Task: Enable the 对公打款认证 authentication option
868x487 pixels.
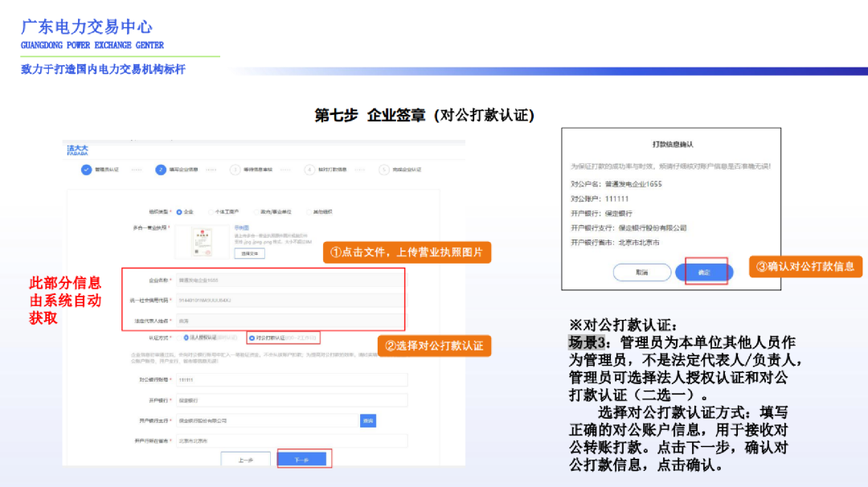Action: click(253, 337)
